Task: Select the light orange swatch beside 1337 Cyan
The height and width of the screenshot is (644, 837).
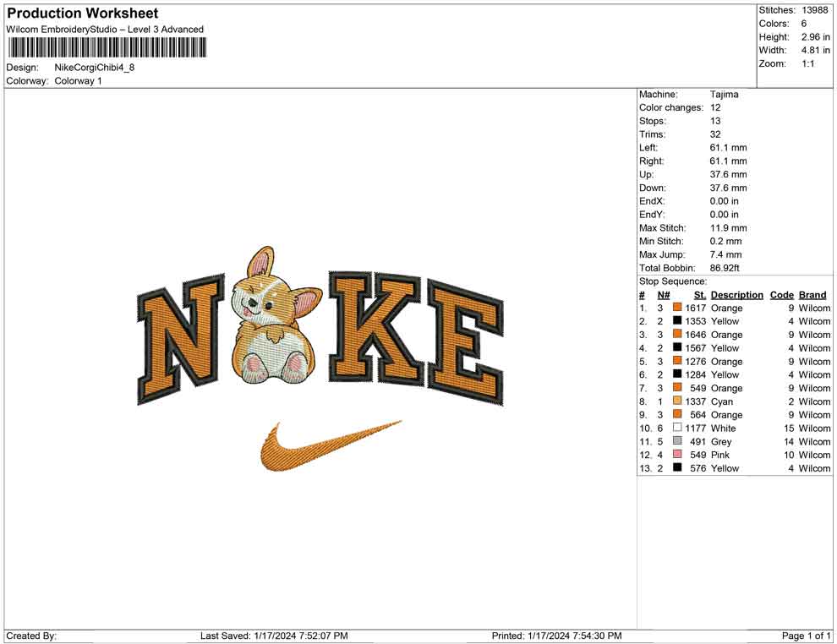Action: [x=677, y=401]
